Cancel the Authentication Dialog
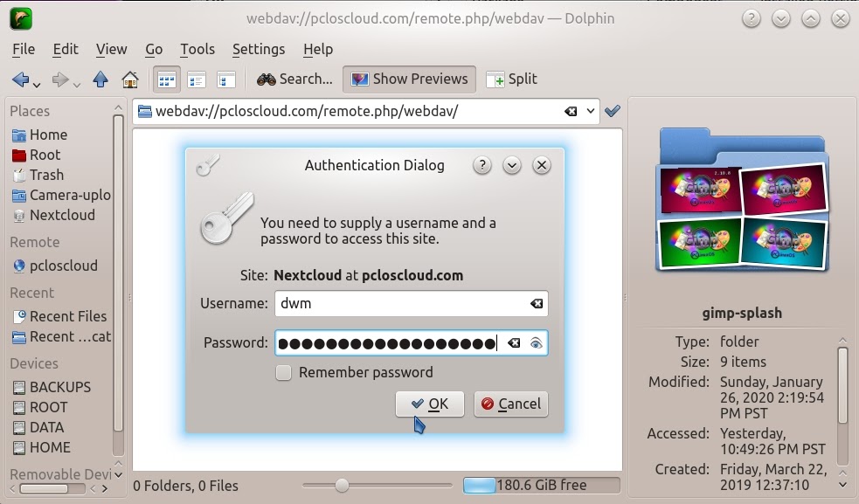 click(511, 404)
